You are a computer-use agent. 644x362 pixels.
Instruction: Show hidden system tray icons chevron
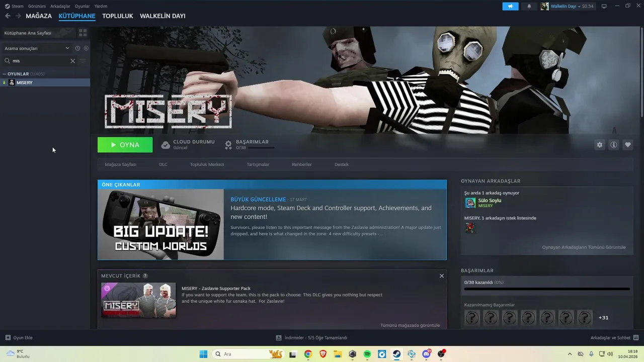pyautogui.click(x=570, y=354)
